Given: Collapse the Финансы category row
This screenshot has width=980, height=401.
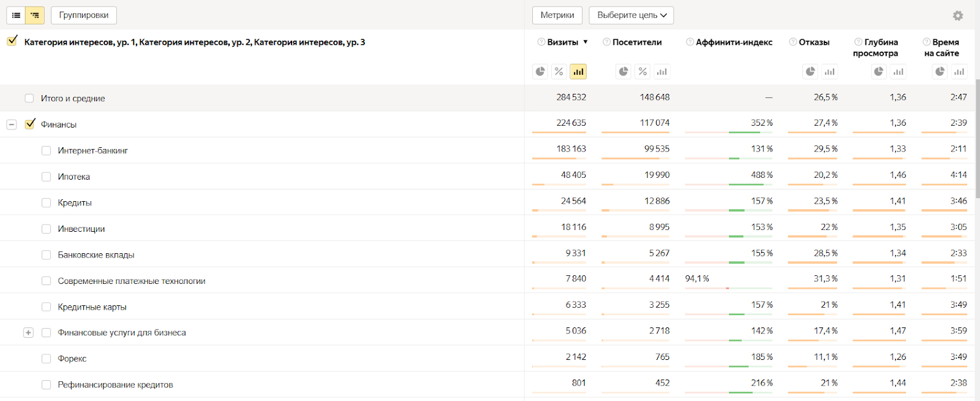Looking at the screenshot, I should click(11, 124).
